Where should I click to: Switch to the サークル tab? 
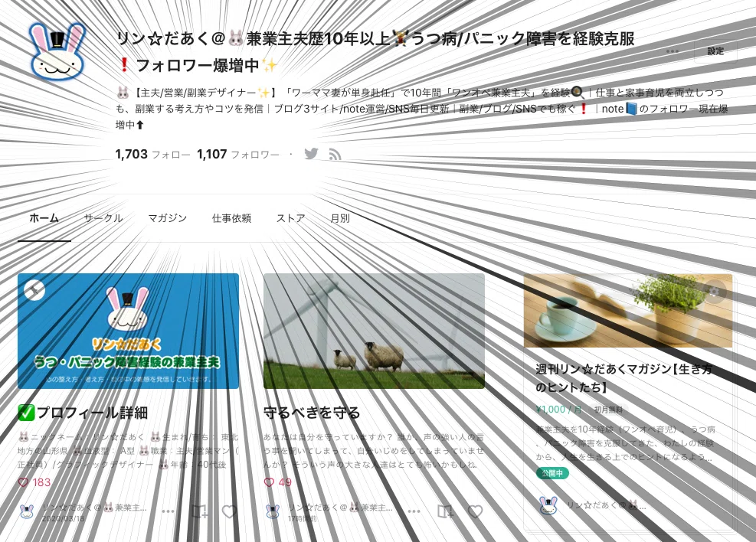pyautogui.click(x=103, y=218)
